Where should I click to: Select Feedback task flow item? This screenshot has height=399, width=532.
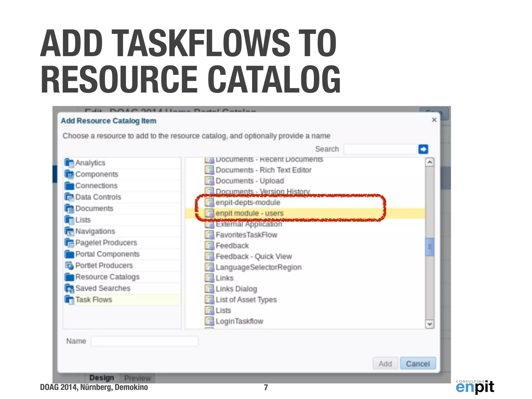pyautogui.click(x=232, y=246)
